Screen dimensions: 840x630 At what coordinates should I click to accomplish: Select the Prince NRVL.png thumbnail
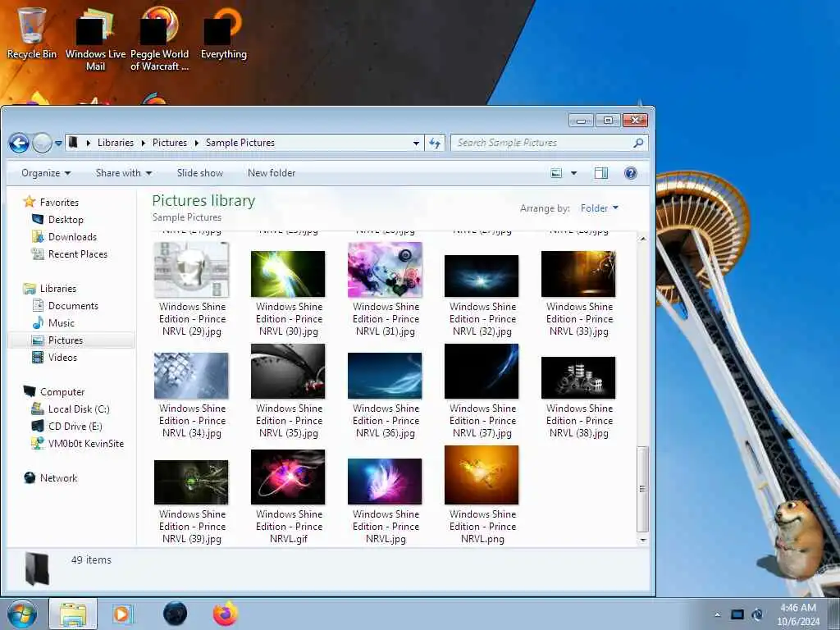pos(482,475)
